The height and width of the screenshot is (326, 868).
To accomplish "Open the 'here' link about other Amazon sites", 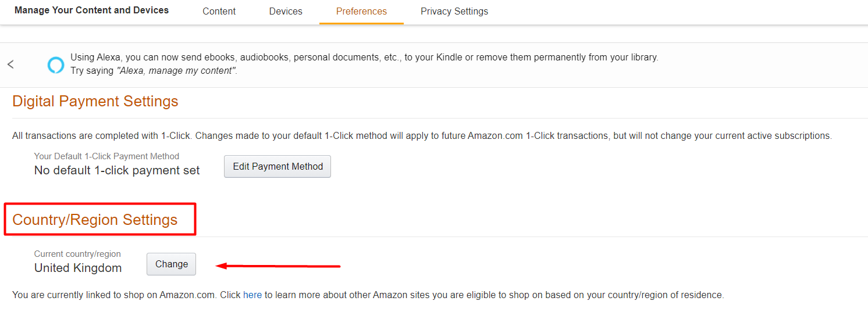I will pyautogui.click(x=252, y=295).
